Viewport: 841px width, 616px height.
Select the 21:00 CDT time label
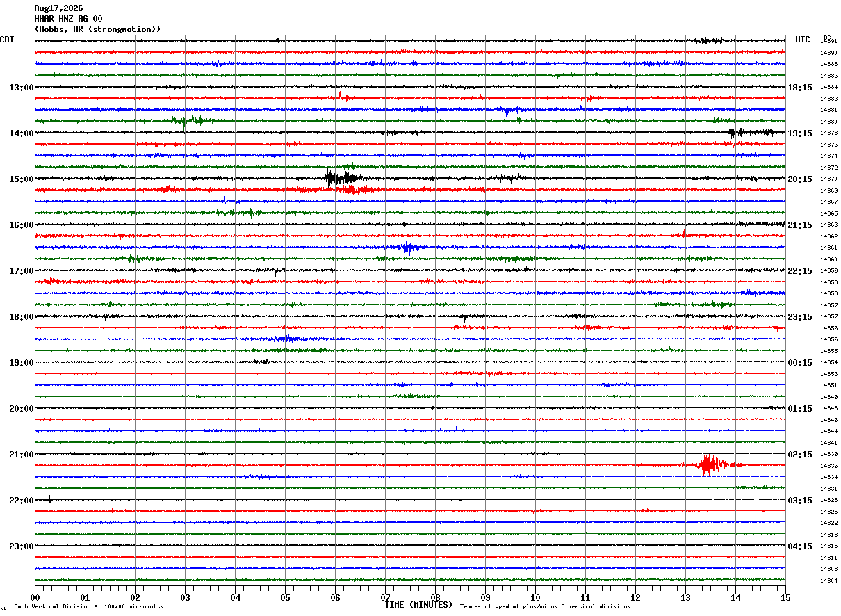point(21,454)
